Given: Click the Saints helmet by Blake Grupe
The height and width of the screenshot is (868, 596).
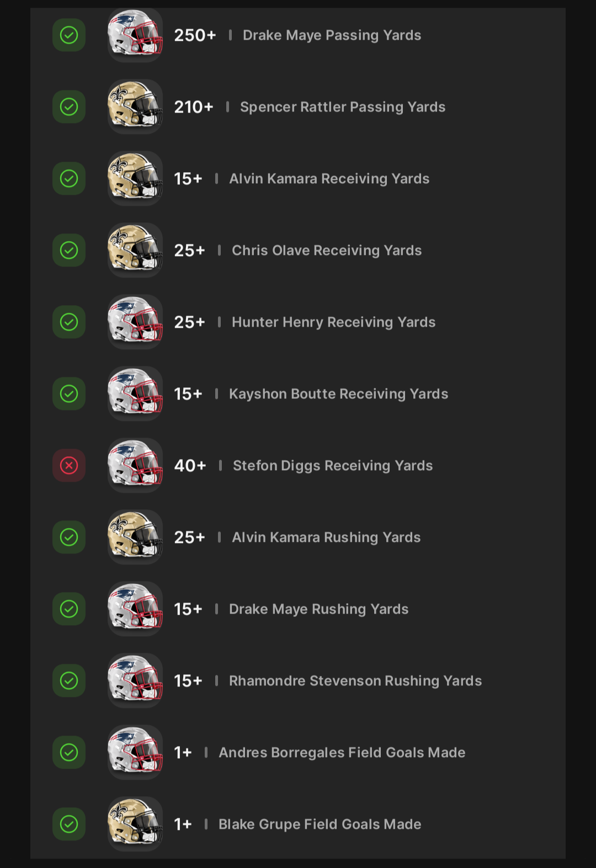Looking at the screenshot, I should (135, 824).
